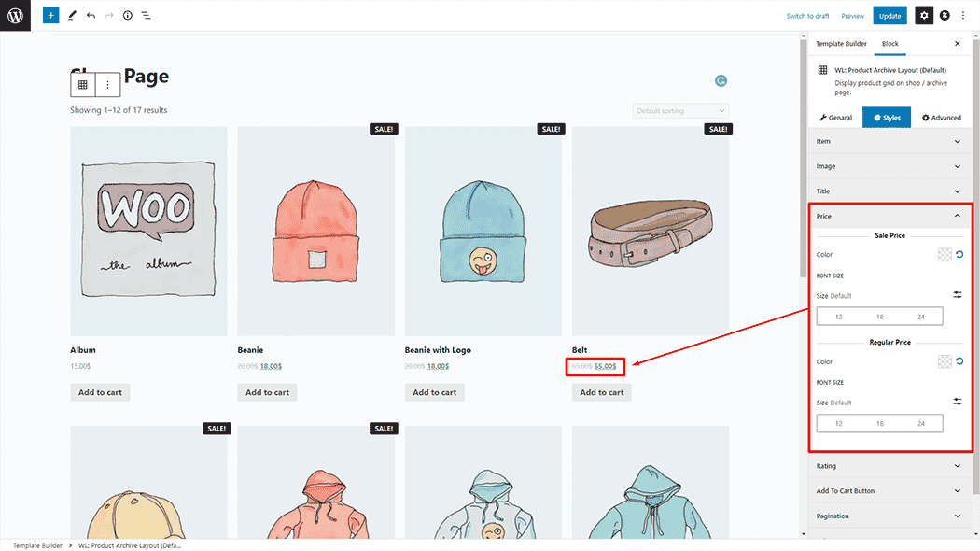This screenshot has width=980, height=551.
Task: Click the Update button
Action: [889, 16]
